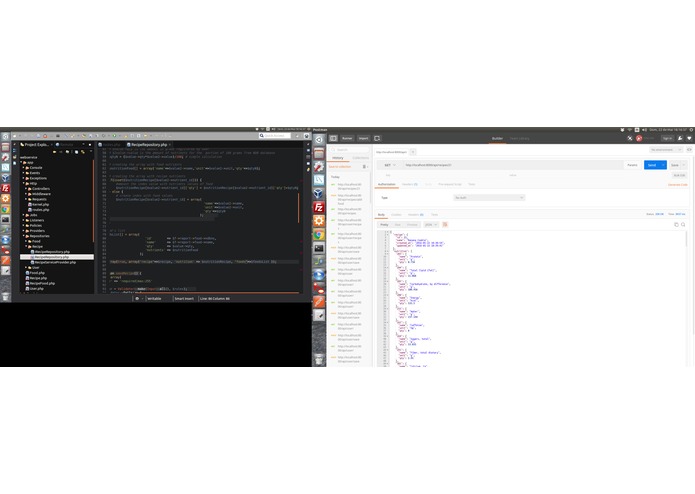
Task: Copy the response body with the copy icon
Action: tap(676, 225)
